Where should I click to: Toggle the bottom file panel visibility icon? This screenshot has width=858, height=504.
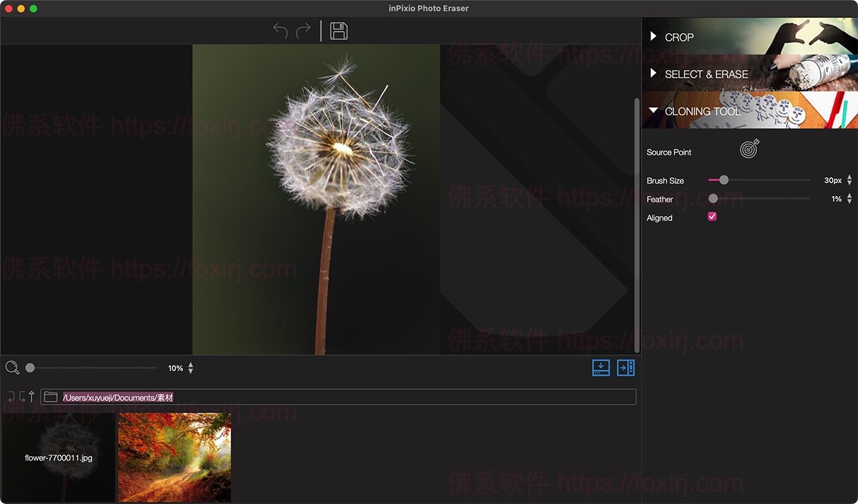coord(601,367)
